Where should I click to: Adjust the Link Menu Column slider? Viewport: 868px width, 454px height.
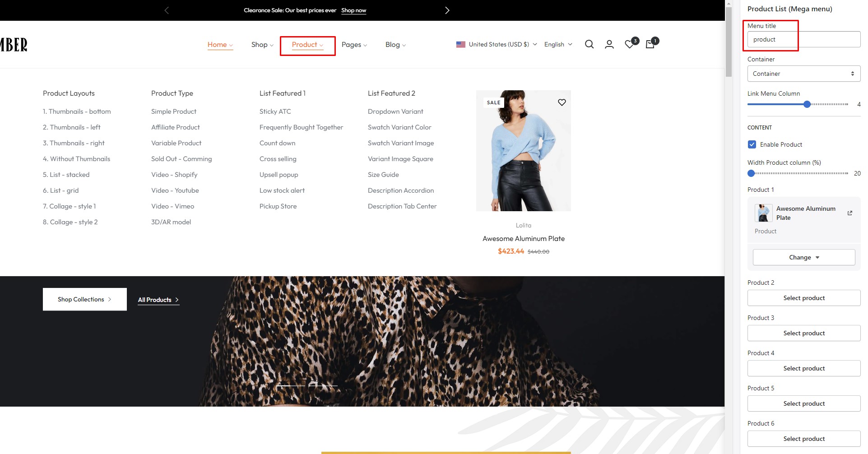[807, 104]
